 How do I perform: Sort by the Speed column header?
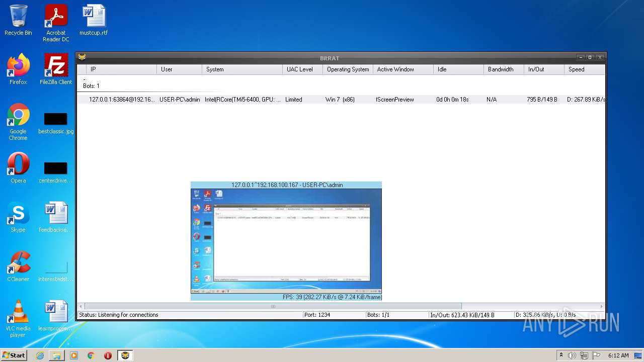click(585, 69)
